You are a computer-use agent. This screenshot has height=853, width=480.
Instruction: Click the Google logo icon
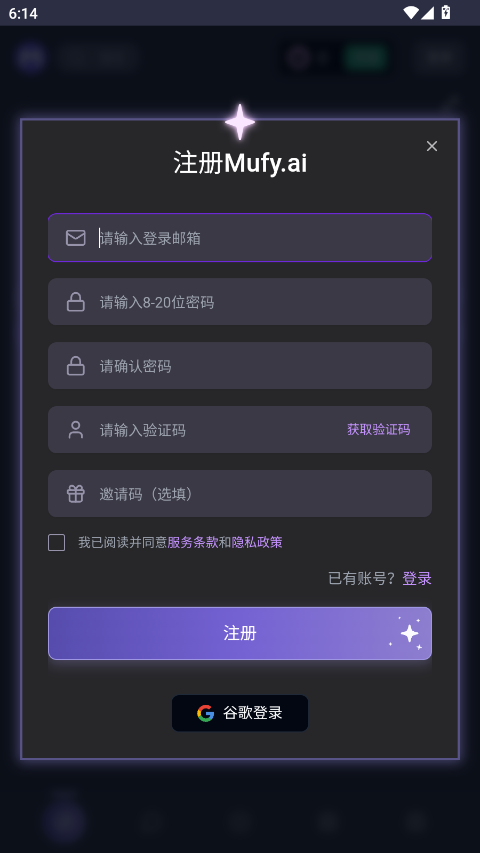(x=205, y=713)
